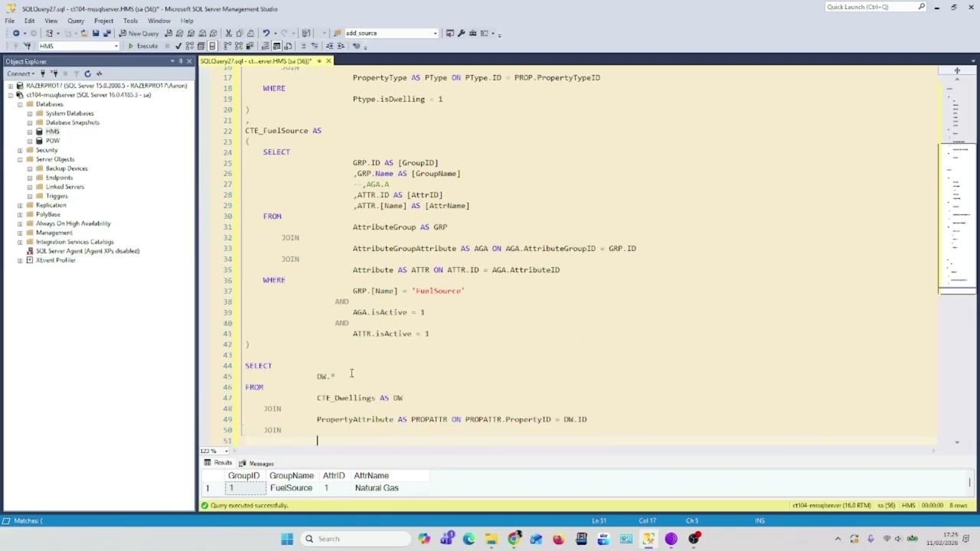Click the Refresh icon in Object Explorer
980x551 pixels.
click(87, 73)
